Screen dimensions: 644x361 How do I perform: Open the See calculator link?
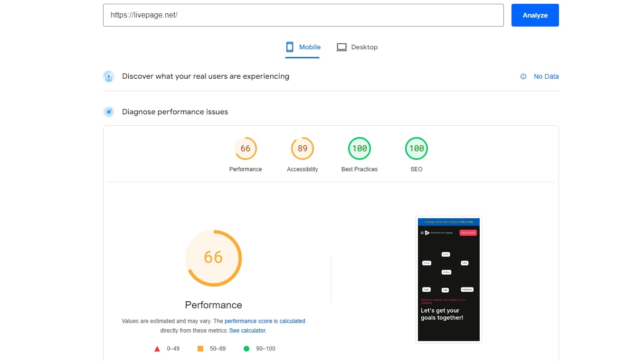[247, 331]
